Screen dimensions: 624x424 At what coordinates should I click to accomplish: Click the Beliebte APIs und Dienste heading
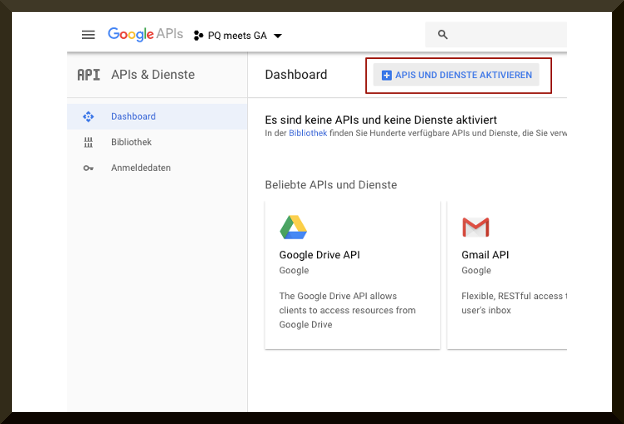pyautogui.click(x=331, y=185)
